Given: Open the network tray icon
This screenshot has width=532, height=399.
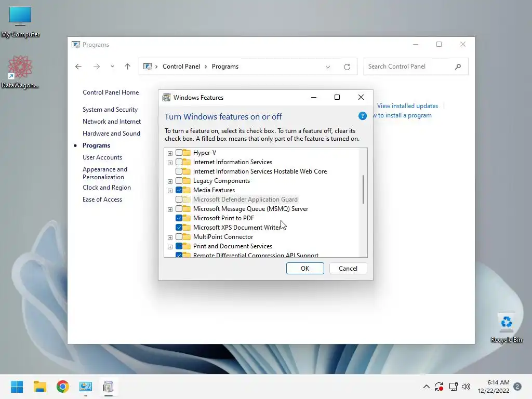Looking at the screenshot, I should point(453,387).
